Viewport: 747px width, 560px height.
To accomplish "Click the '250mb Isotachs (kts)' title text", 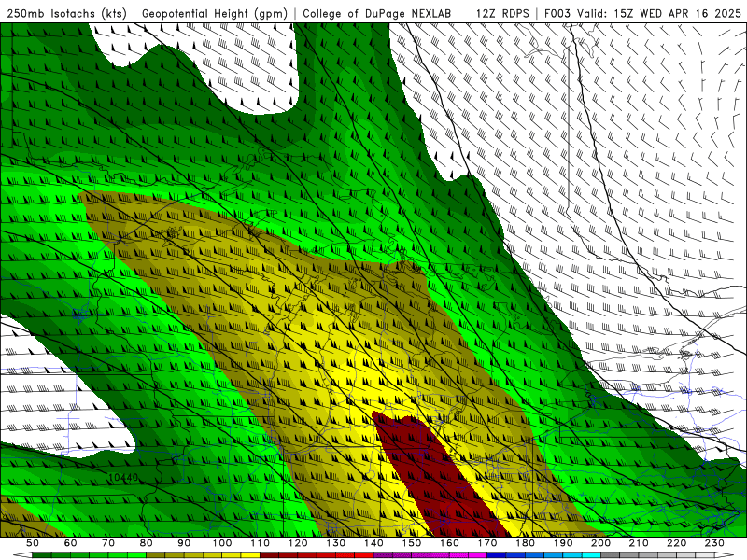I will [66, 14].
